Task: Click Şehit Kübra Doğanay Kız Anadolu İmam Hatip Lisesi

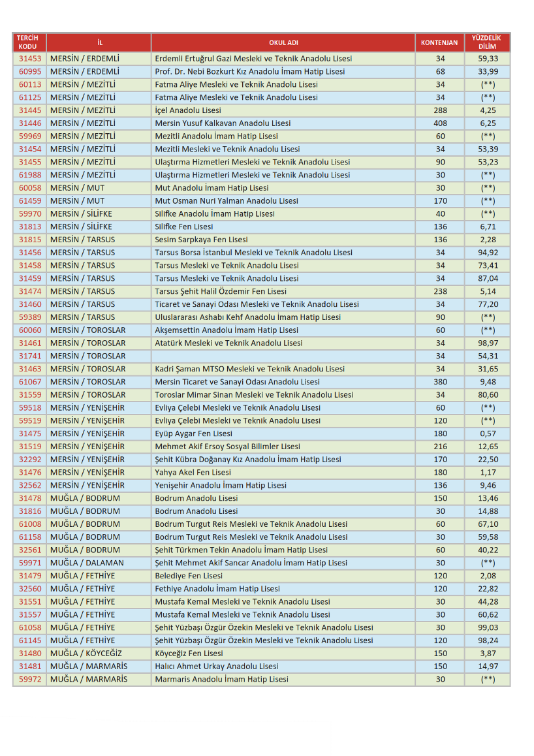Action: click(247, 460)
